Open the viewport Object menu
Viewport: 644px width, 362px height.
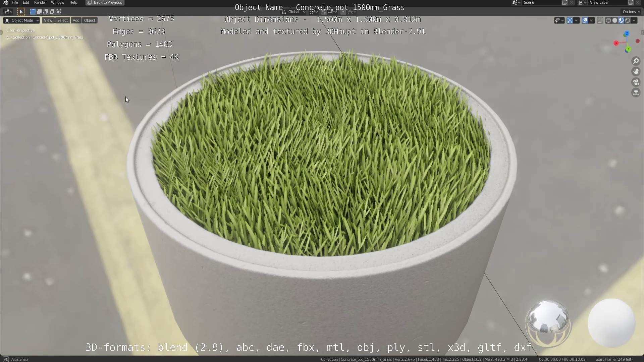click(90, 20)
